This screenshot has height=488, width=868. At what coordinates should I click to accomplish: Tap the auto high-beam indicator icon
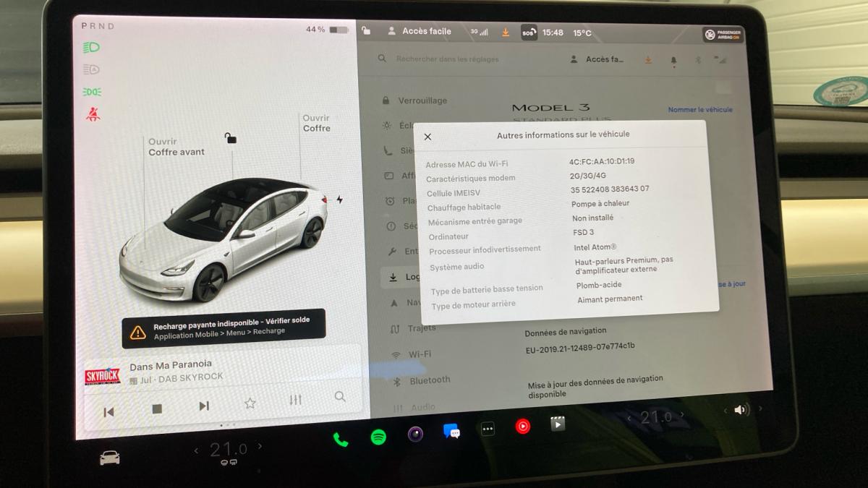coord(91,69)
